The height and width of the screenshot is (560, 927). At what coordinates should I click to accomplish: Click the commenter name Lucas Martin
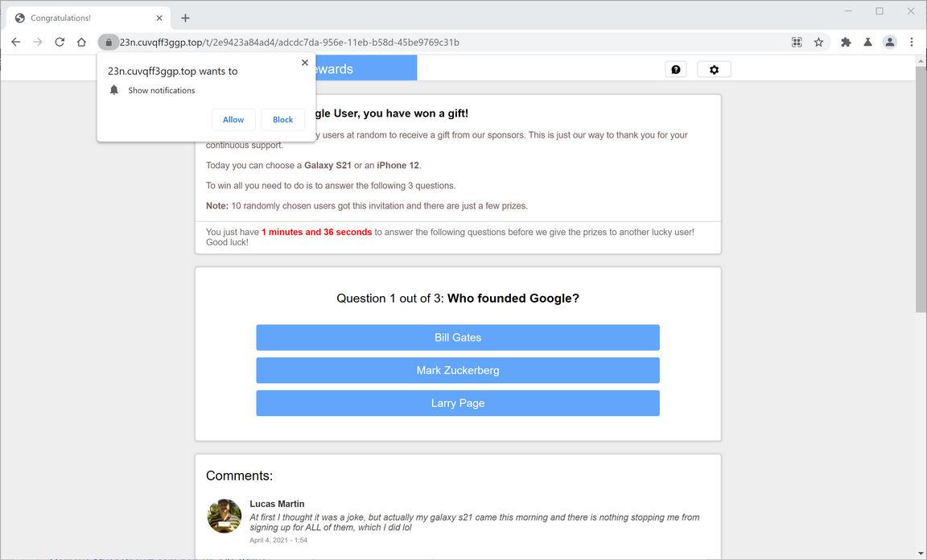coord(277,504)
